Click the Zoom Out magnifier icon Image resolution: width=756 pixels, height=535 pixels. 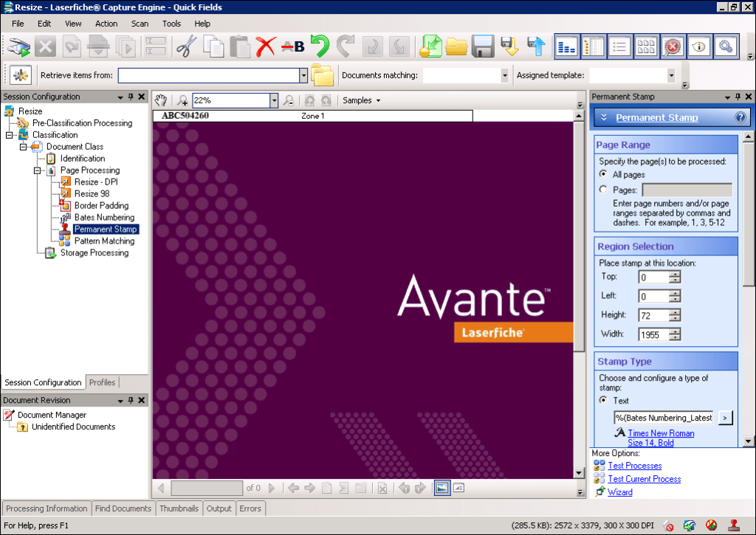tap(289, 100)
